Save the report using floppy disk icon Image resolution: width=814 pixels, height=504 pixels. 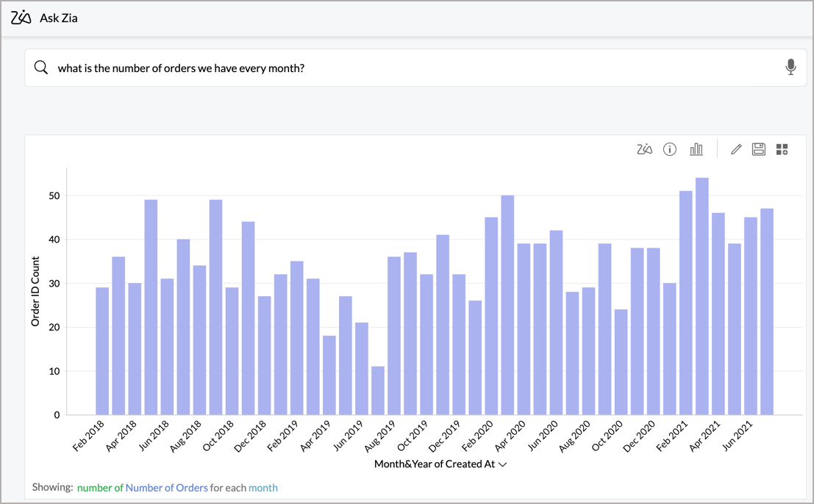pos(759,149)
